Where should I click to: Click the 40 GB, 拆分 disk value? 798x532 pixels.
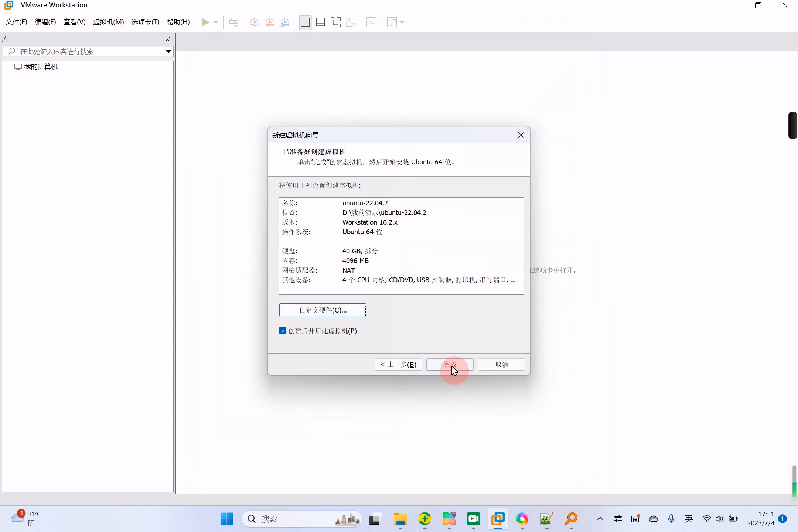coord(360,251)
